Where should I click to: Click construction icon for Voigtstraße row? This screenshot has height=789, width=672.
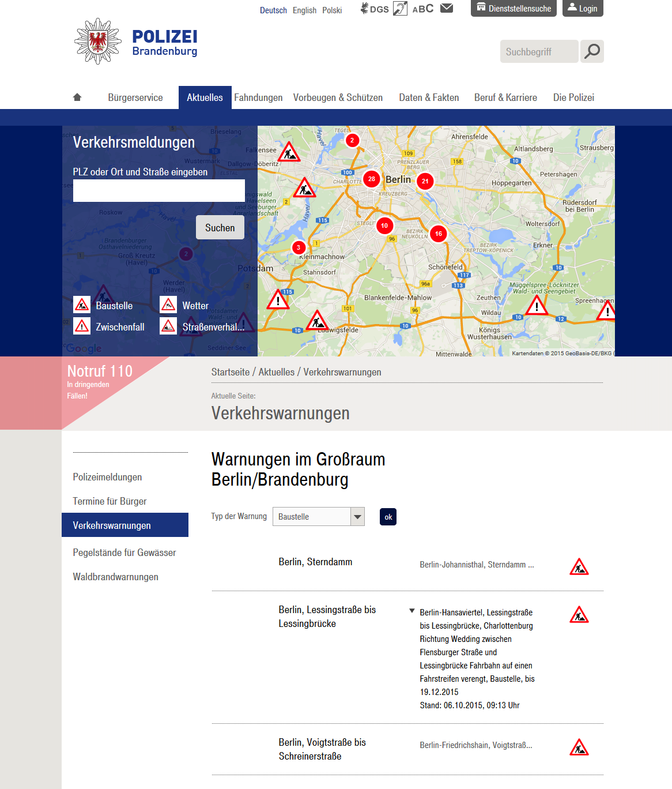579,747
